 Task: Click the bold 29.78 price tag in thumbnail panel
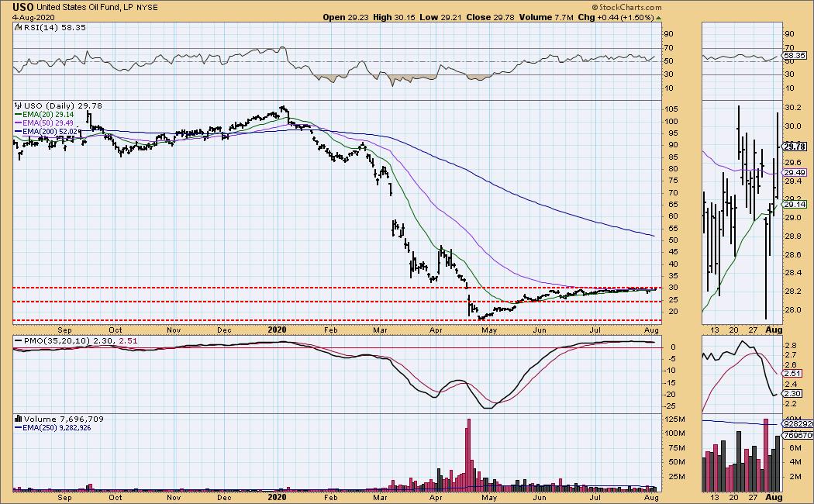click(x=795, y=147)
